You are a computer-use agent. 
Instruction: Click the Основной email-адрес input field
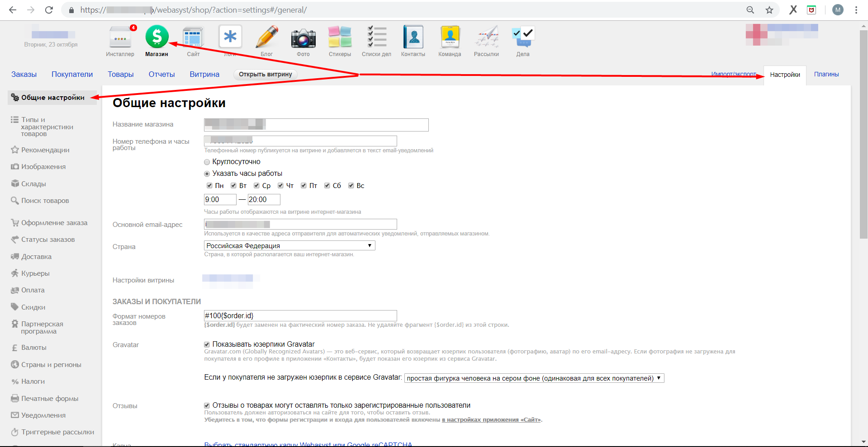[300, 224]
